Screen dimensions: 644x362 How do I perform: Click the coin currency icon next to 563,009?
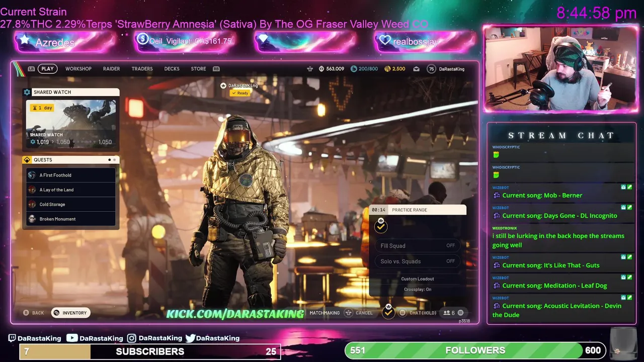coord(321,69)
